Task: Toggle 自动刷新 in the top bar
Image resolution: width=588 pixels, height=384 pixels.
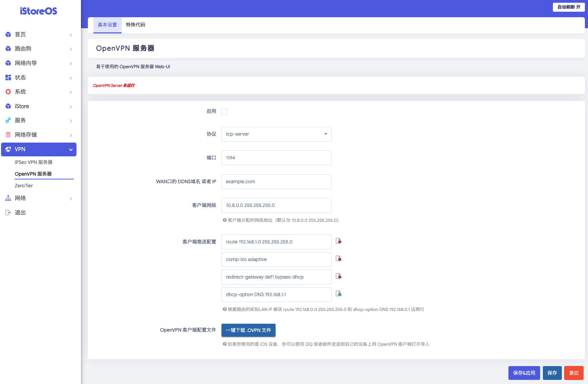Action: [x=568, y=7]
